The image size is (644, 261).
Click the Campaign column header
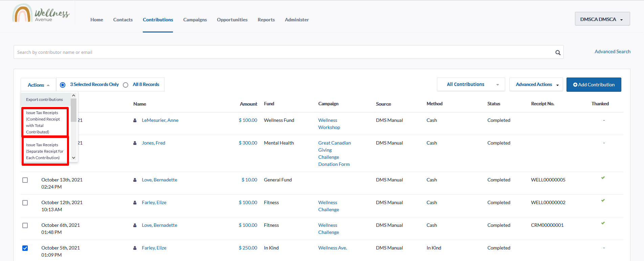pyautogui.click(x=328, y=104)
